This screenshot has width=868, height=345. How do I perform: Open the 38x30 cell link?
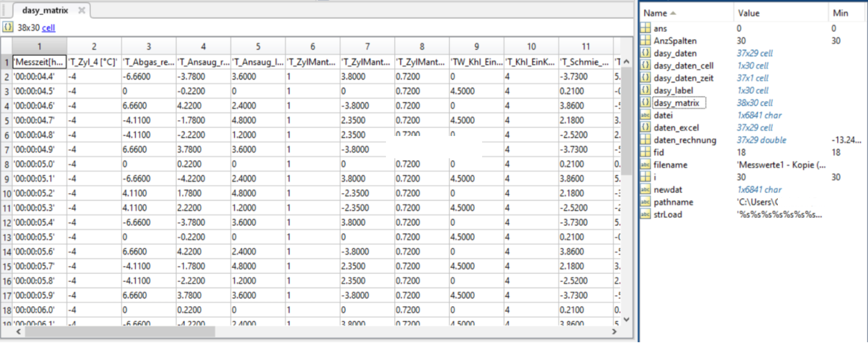coord(49,28)
